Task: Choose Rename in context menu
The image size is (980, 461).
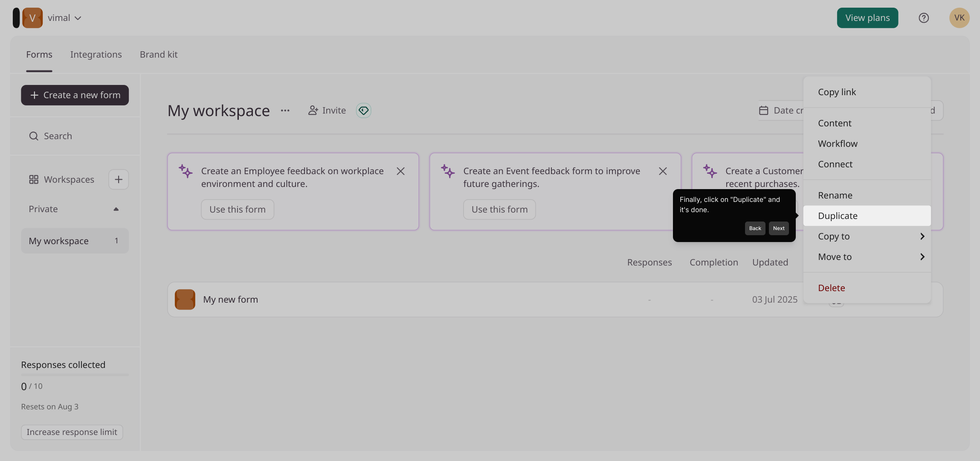Action: tap(867, 195)
